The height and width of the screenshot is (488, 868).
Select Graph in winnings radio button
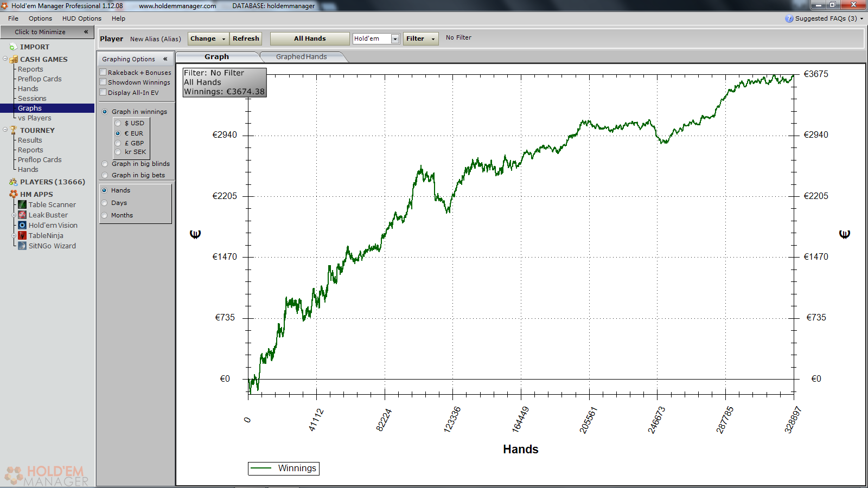105,112
